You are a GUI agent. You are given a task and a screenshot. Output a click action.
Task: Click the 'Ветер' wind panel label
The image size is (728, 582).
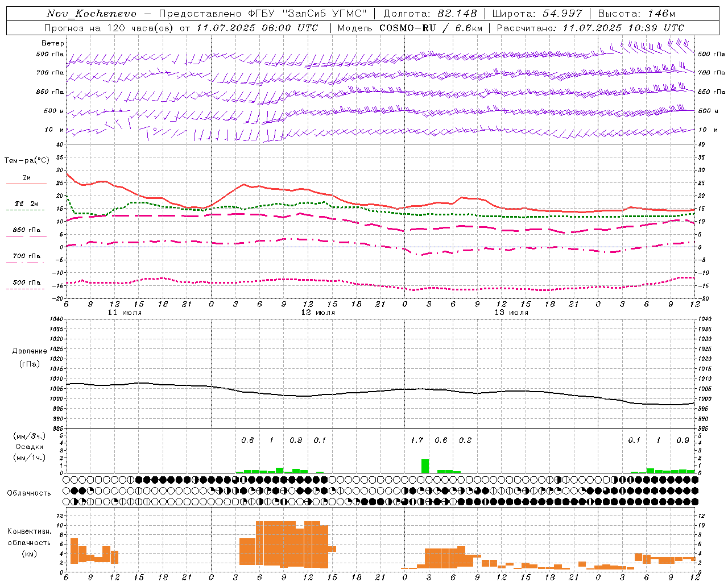pos(53,43)
